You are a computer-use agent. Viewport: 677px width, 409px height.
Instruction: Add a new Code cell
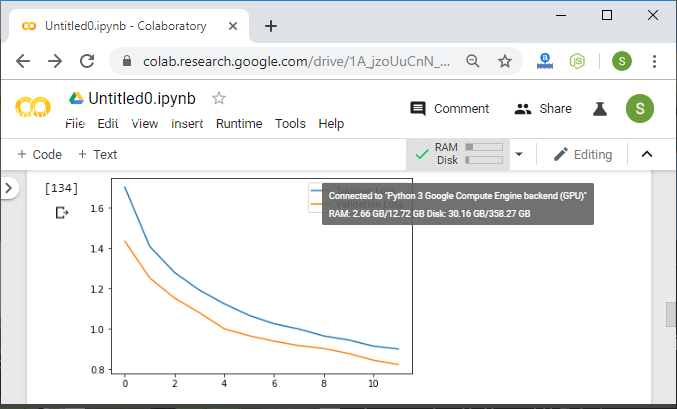coord(39,154)
